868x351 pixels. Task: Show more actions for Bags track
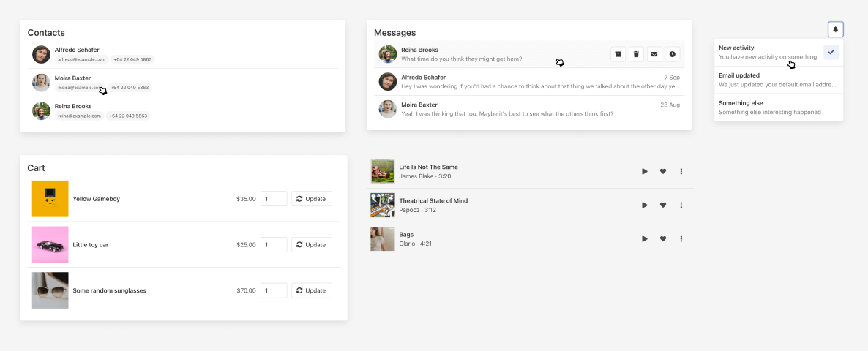tap(681, 239)
